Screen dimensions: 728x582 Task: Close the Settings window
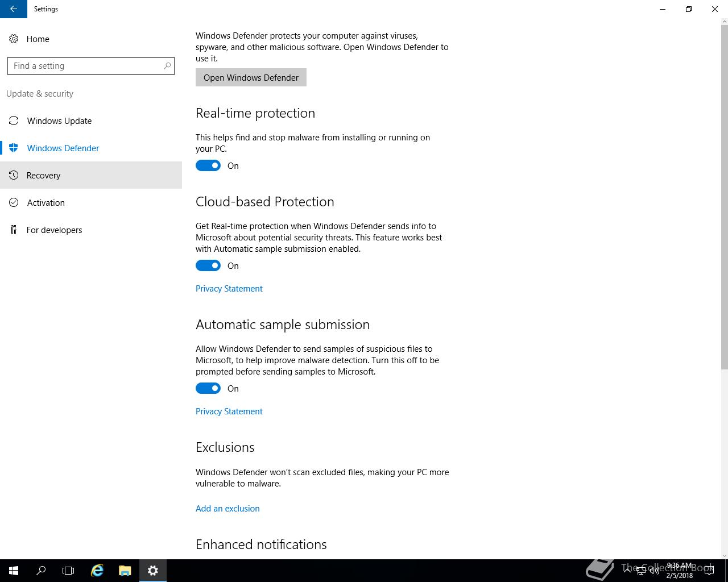click(715, 9)
